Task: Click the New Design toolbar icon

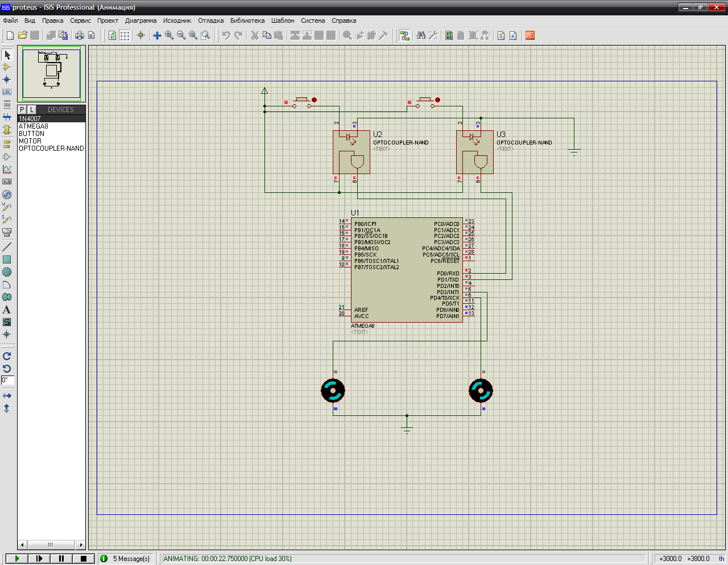Action: (10, 35)
